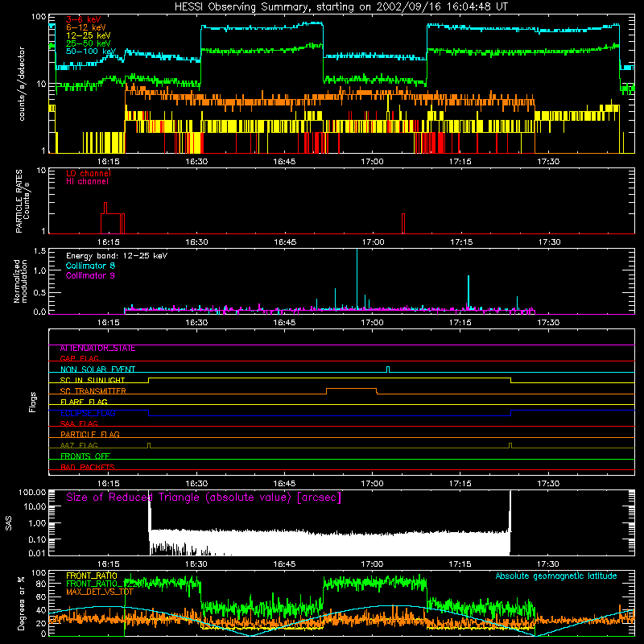Click the HESSI Observing Summary title text

pos(341,7)
